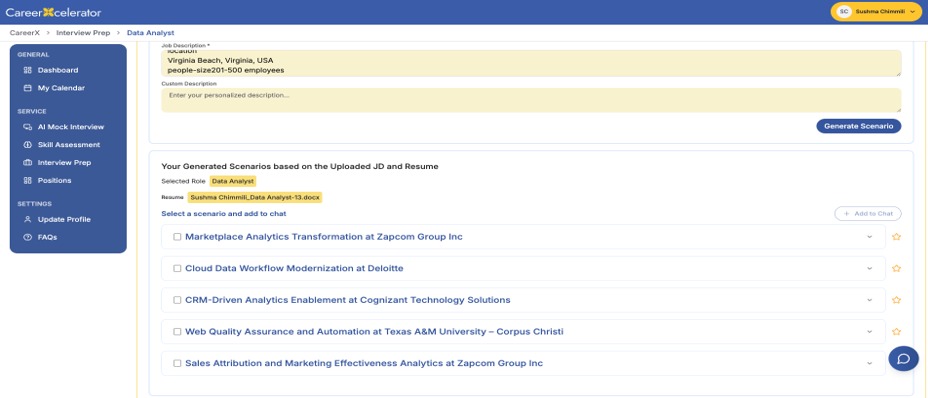
Task: Click the AI Mock Interview icon
Action: coord(27,127)
